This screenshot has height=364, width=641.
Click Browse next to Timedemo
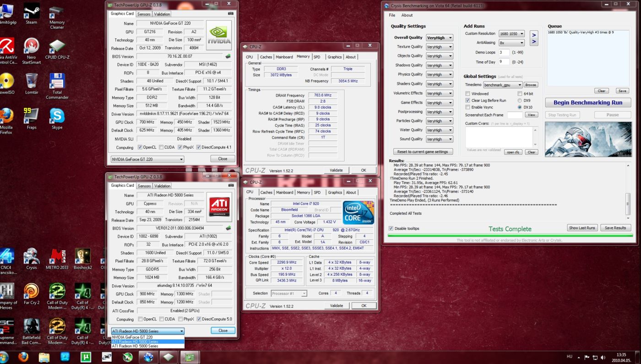[531, 85]
